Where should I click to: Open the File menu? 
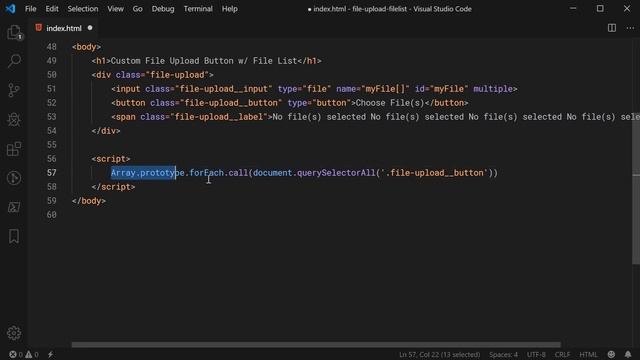click(31, 9)
